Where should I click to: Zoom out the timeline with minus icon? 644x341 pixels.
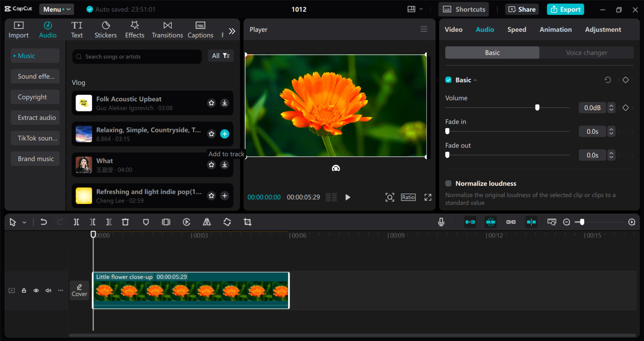567,222
